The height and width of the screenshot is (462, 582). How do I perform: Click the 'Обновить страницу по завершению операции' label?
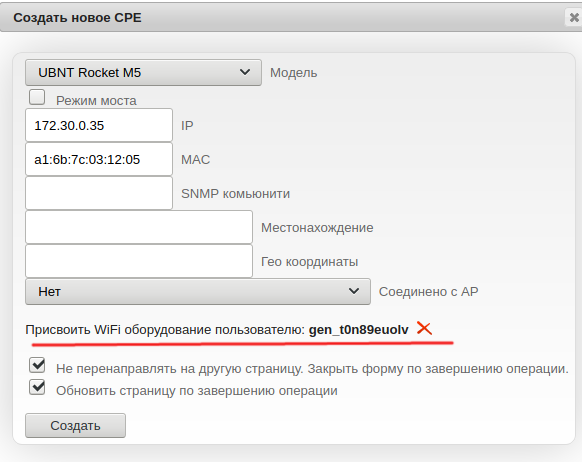tap(197, 391)
